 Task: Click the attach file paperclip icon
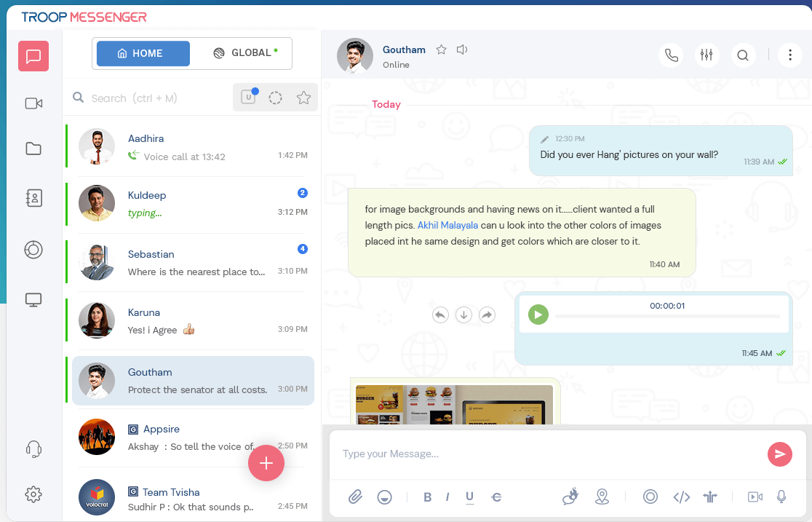[355, 497]
